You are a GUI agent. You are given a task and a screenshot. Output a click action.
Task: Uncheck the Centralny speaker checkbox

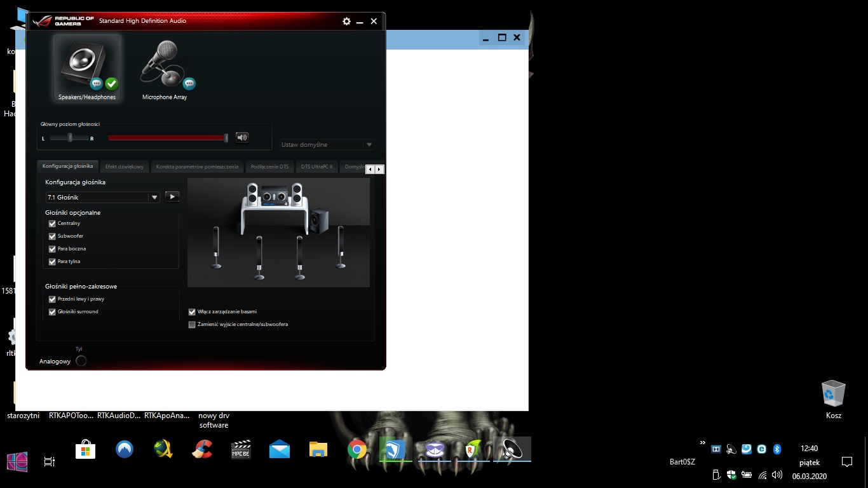pos(52,224)
